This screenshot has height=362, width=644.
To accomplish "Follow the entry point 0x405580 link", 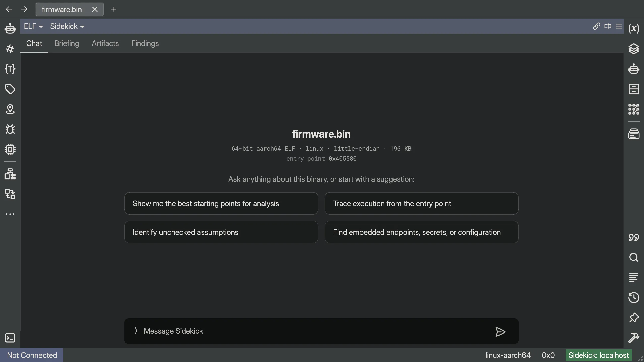I will (342, 159).
